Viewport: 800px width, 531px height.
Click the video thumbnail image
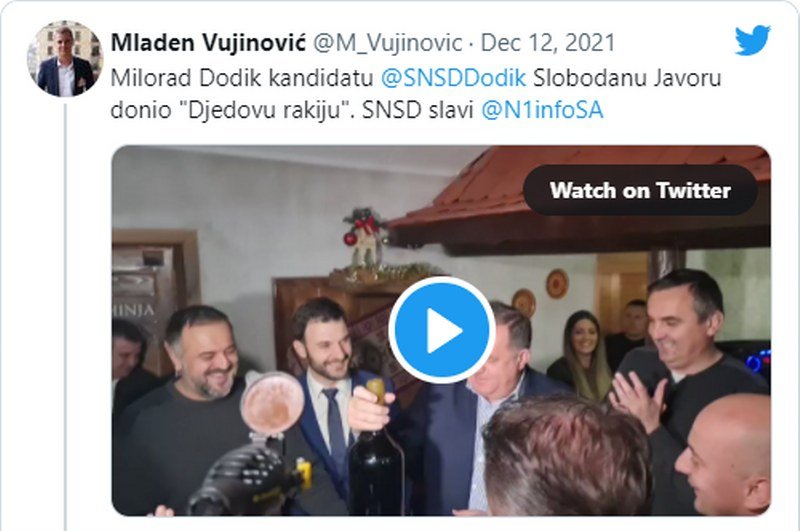click(x=441, y=331)
